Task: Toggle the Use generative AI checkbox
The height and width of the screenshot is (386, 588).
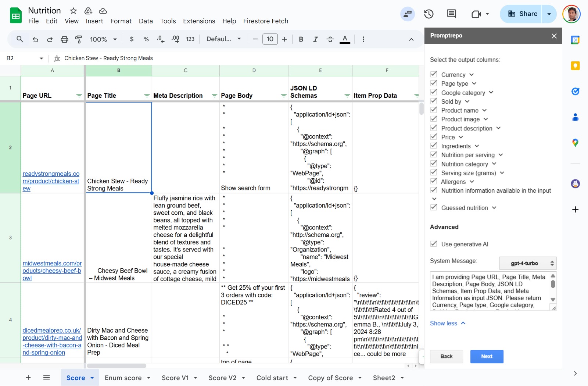Action: click(x=434, y=244)
